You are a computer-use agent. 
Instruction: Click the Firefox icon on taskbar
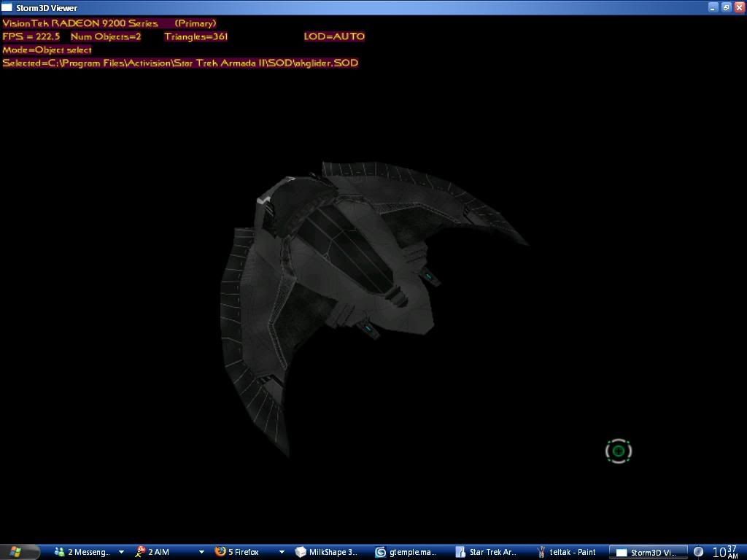pyautogui.click(x=220, y=551)
